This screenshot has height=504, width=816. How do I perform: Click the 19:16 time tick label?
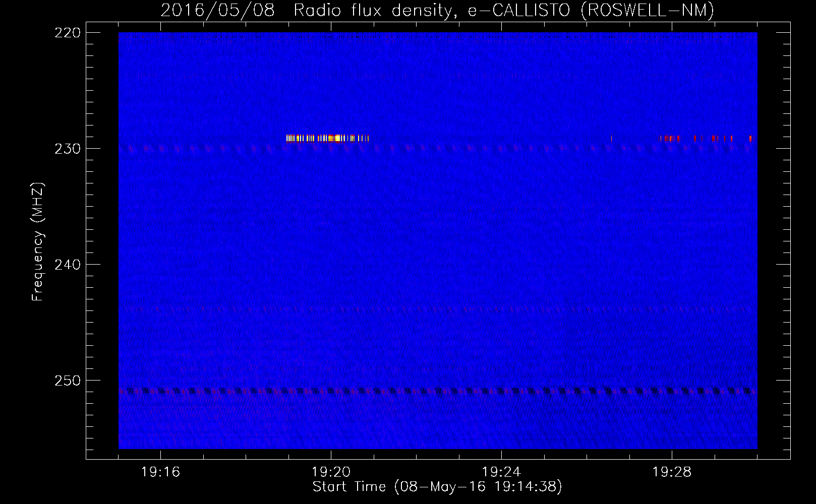(160, 472)
